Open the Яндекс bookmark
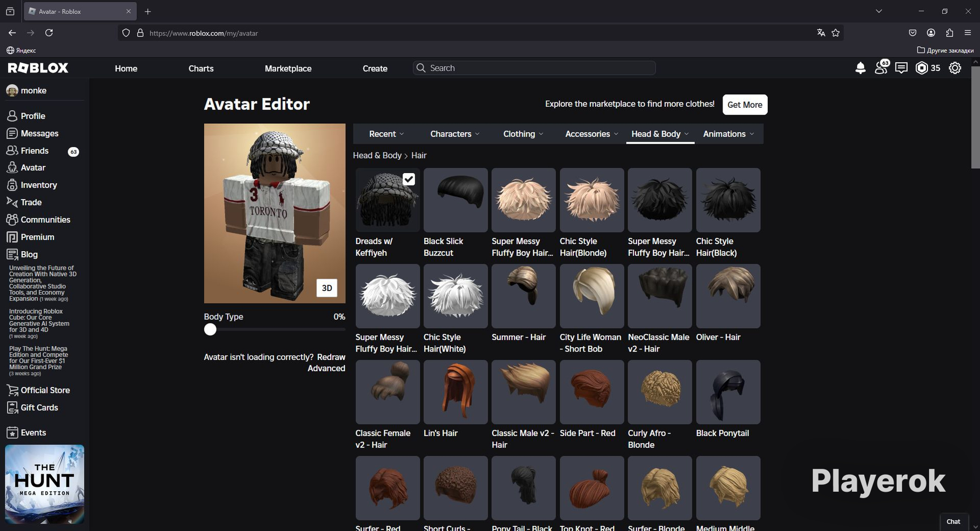This screenshot has width=980, height=531. [21, 50]
